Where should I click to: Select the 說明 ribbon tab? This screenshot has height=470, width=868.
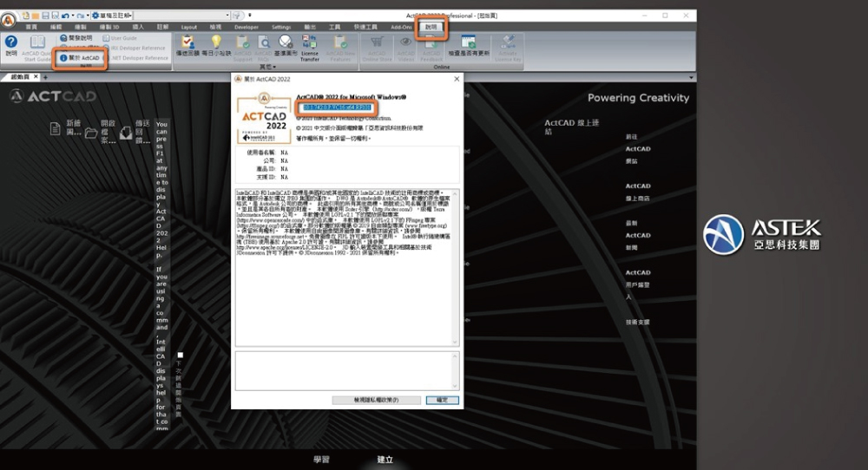coord(431,27)
